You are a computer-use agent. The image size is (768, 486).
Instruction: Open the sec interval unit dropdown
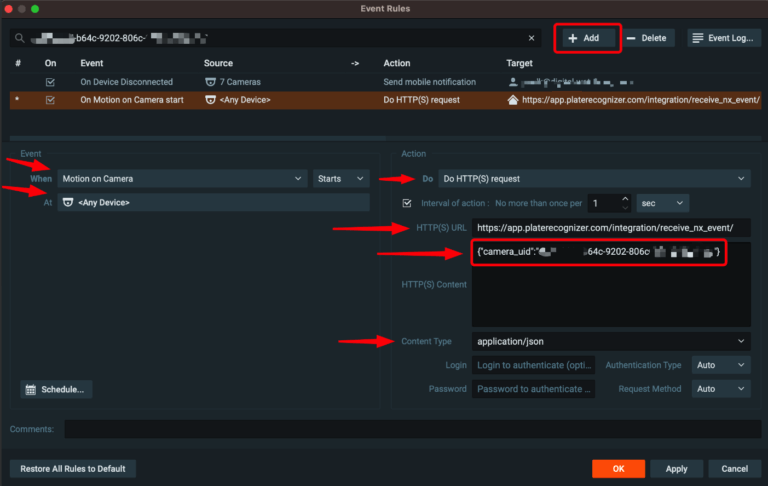click(662, 203)
